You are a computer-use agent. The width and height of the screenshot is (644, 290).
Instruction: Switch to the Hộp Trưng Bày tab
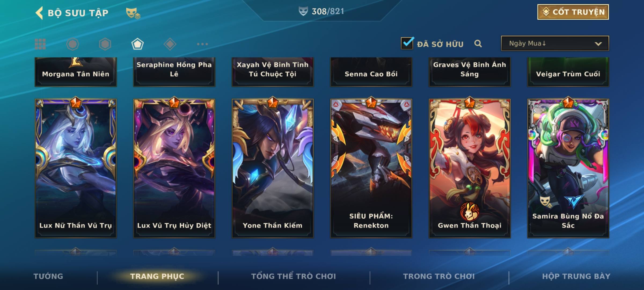(576, 276)
